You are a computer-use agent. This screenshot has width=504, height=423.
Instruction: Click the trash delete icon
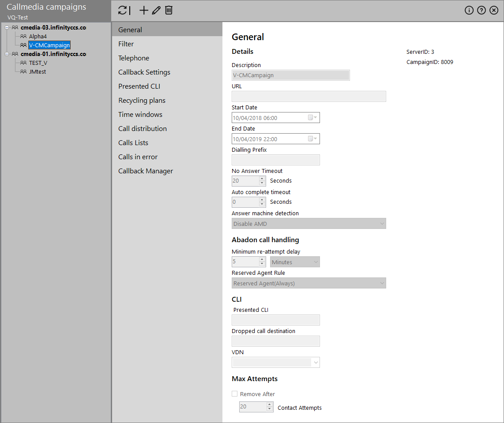pyautogui.click(x=169, y=11)
